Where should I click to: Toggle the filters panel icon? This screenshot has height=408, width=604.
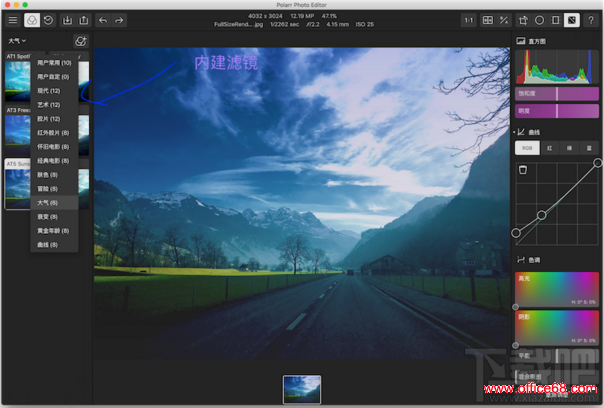pos(32,20)
